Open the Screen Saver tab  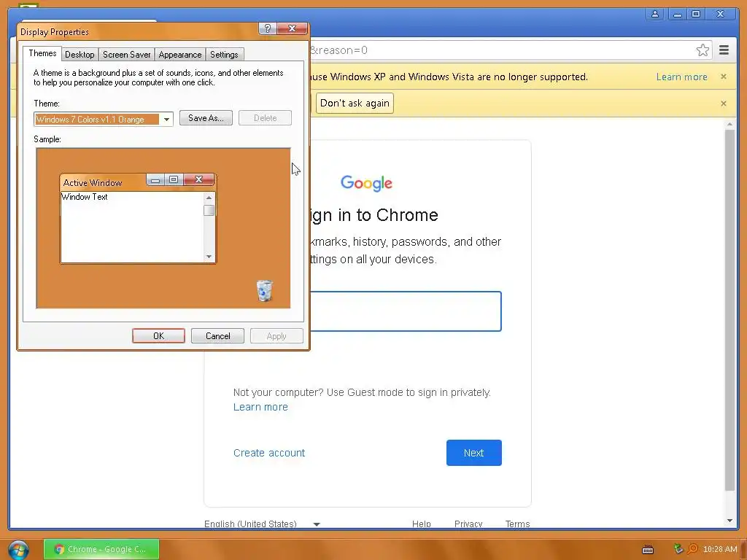[x=127, y=55]
